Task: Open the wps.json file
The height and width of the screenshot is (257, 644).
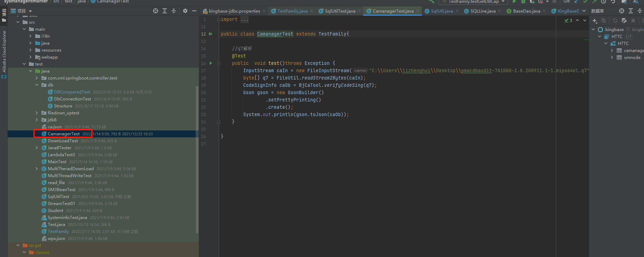Action: [x=57, y=239]
